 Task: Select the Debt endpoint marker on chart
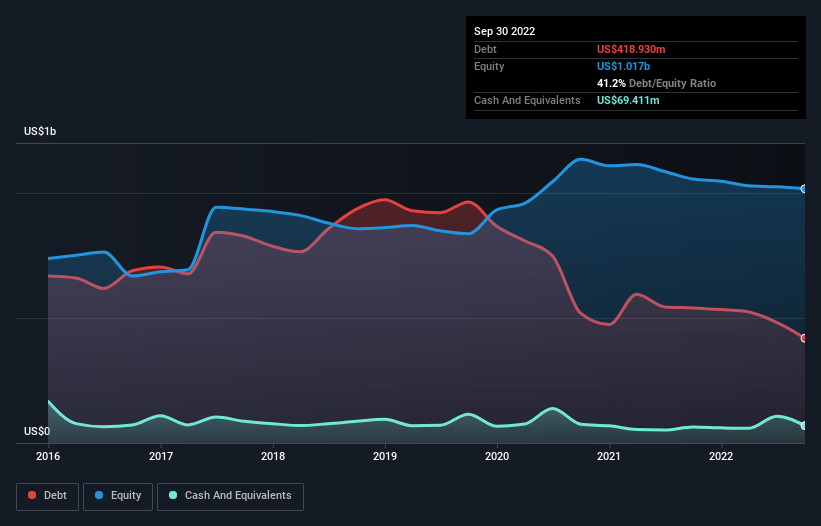804,339
